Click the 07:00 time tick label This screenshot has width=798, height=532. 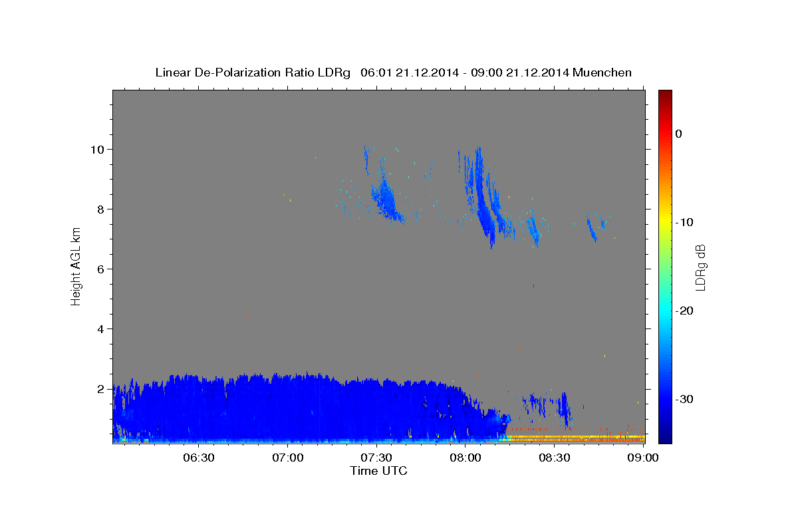tap(288, 458)
